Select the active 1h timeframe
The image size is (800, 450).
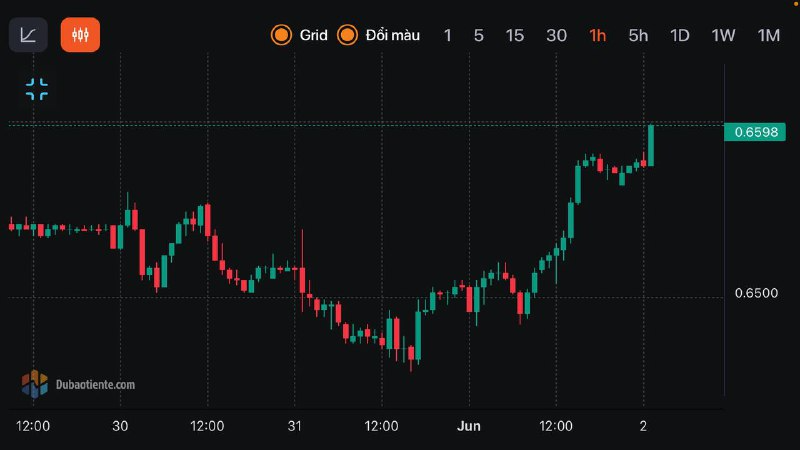coord(597,35)
